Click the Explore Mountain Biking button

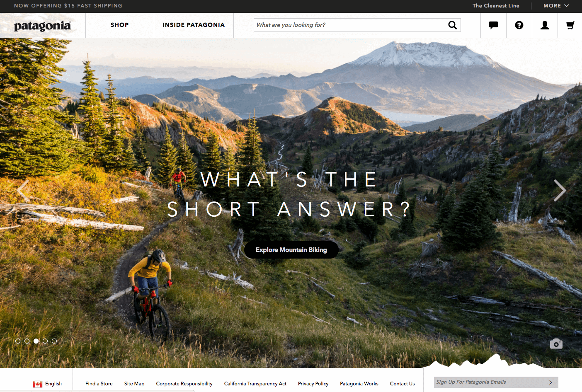click(291, 250)
